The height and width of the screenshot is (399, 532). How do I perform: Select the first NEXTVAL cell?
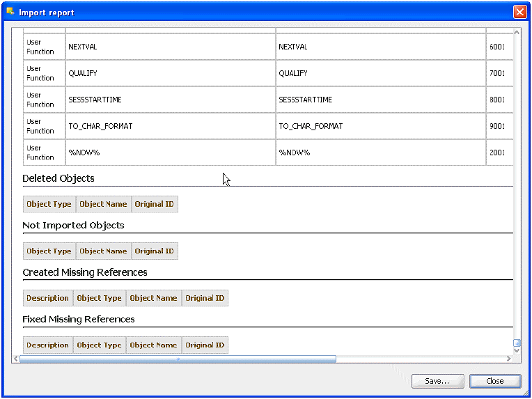pos(171,47)
